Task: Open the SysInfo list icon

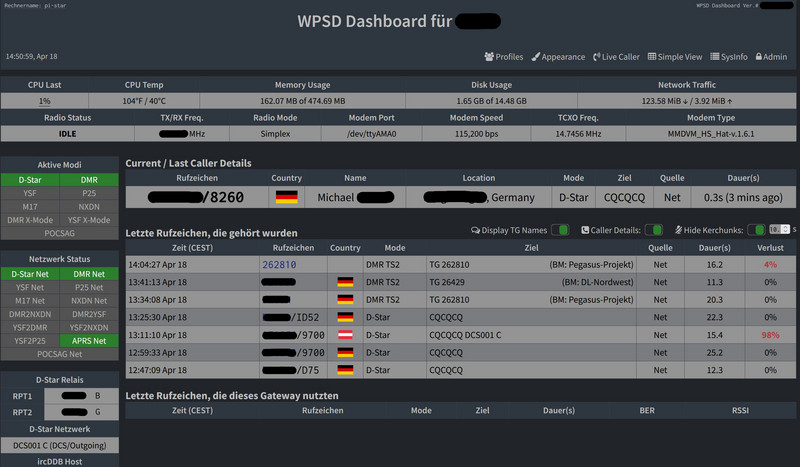Action: coord(715,57)
